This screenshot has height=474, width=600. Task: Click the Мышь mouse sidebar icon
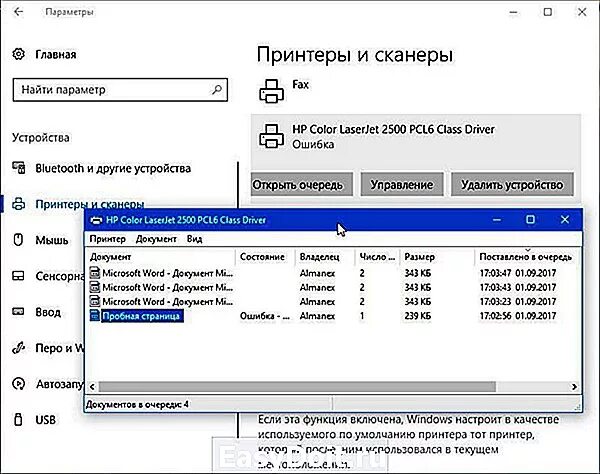point(18,240)
